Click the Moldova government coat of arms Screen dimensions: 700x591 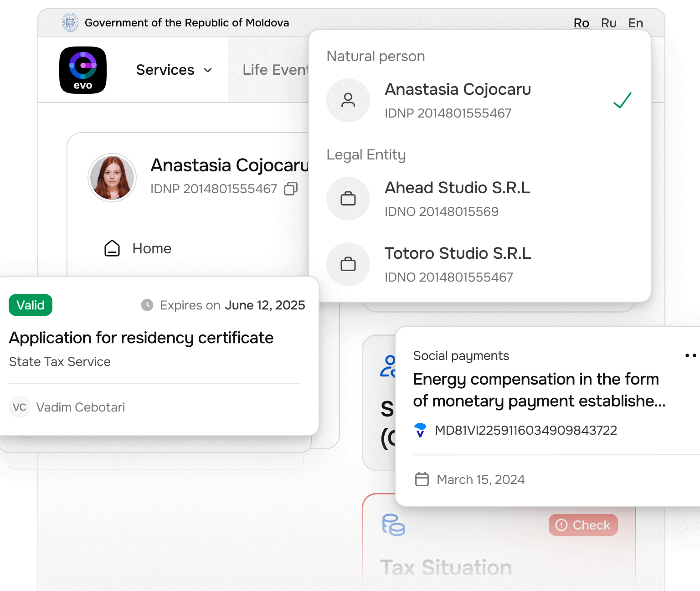tap(70, 23)
